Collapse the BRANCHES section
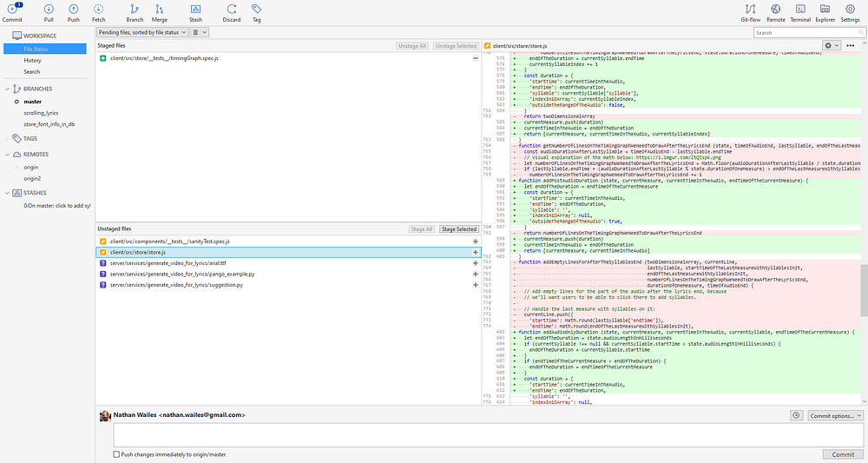This screenshot has width=868, height=463. pos(7,89)
